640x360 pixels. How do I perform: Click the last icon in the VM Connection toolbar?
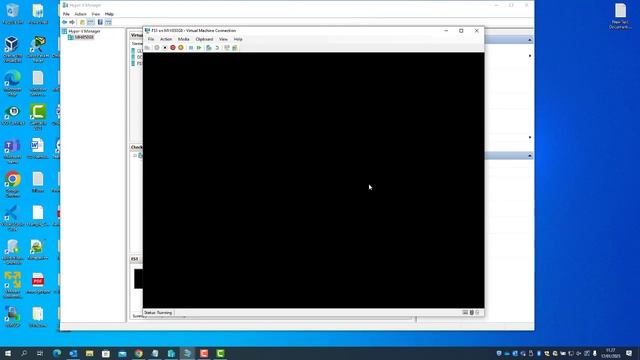coord(235,48)
